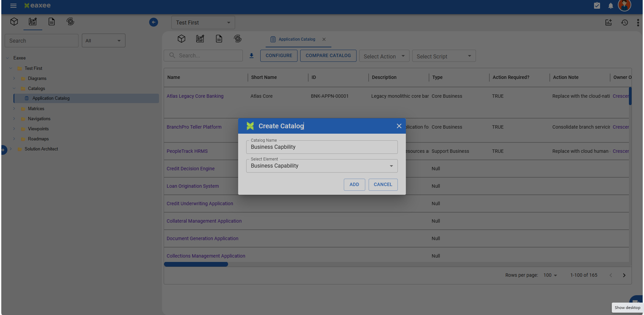The image size is (644, 315).
Task: Open the vertical three-dot options menu
Action: pyautogui.click(x=638, y=22)
